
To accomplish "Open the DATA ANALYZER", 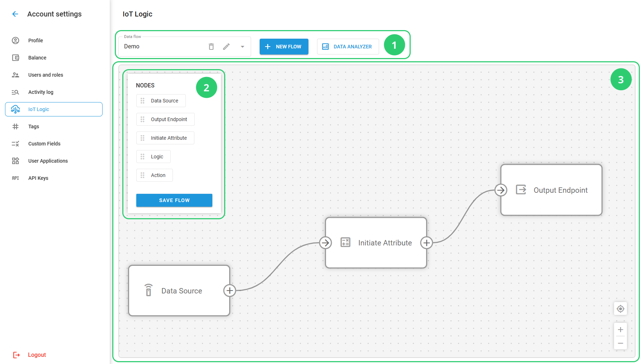I will [347, 46].
